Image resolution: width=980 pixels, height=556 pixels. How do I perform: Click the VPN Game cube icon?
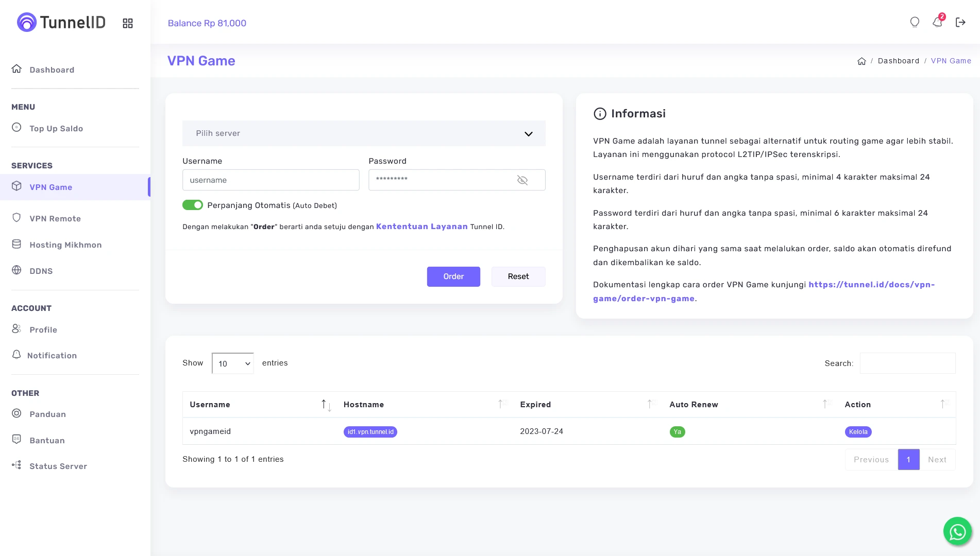[x=16, y=186]
